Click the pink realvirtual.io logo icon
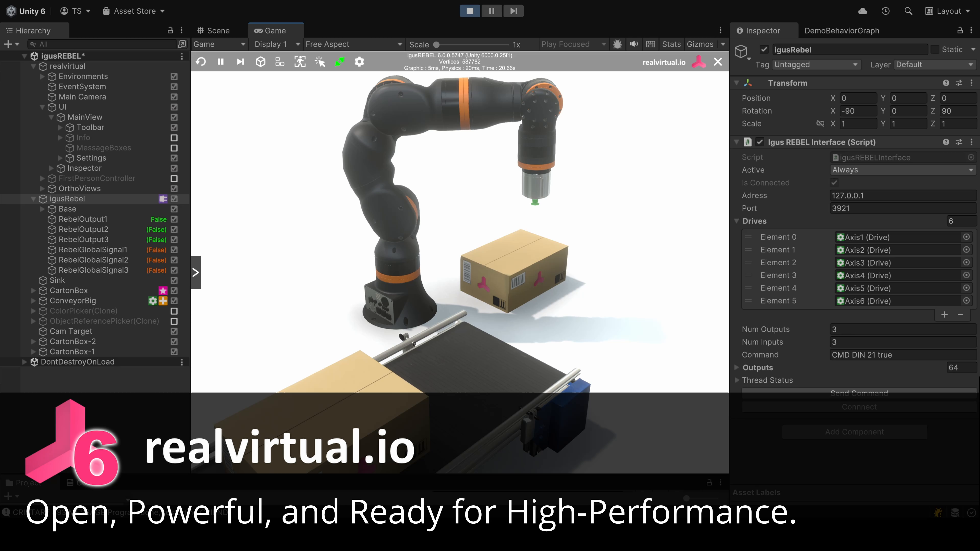Image resolution: width=980 pixels, height=551 pixels. 699,62
